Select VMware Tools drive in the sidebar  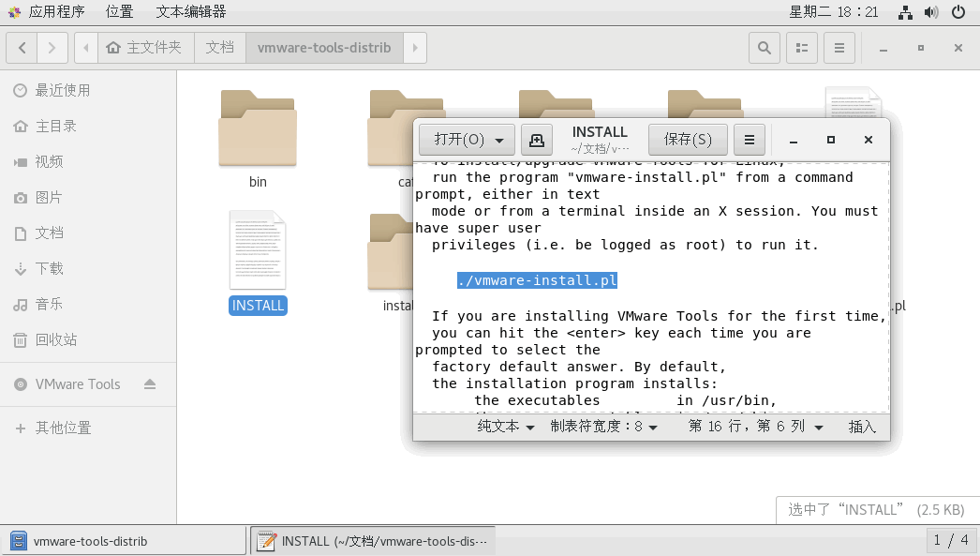[x=78, y=384]
